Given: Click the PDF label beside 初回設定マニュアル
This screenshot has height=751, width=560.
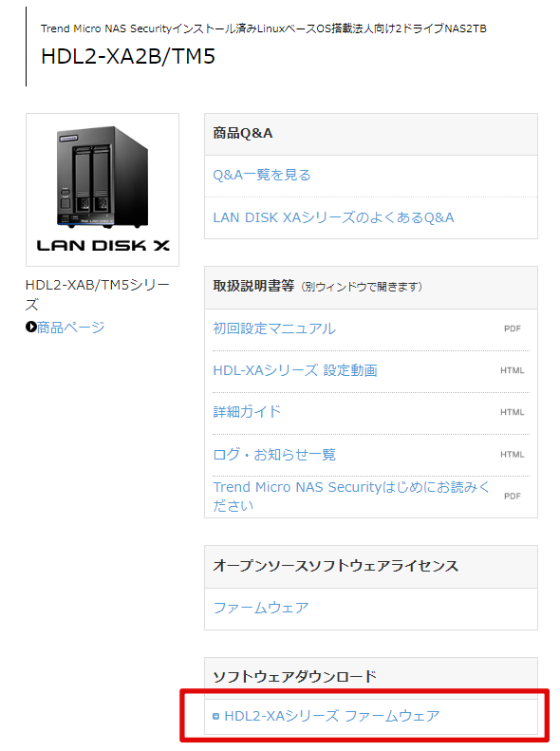Looking at the screenshot, I should [x=513, y=329].
